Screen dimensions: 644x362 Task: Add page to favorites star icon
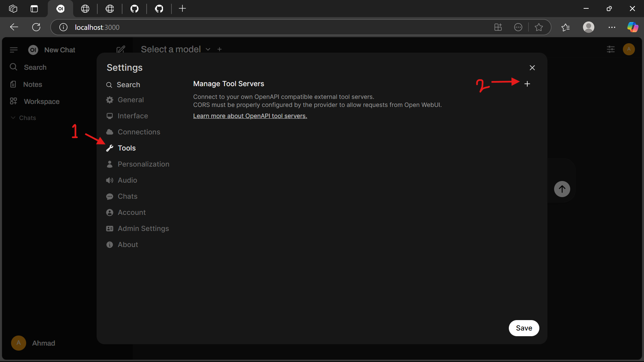point(539,27)
